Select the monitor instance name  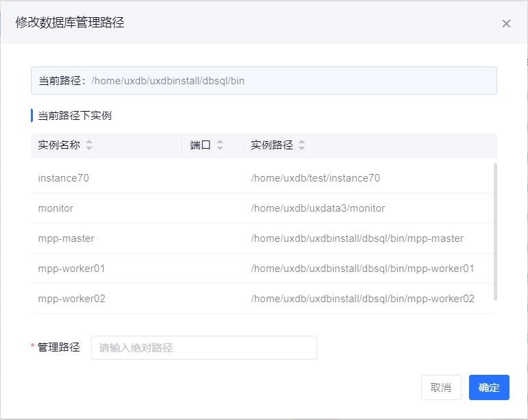click(x=56, y=208)
